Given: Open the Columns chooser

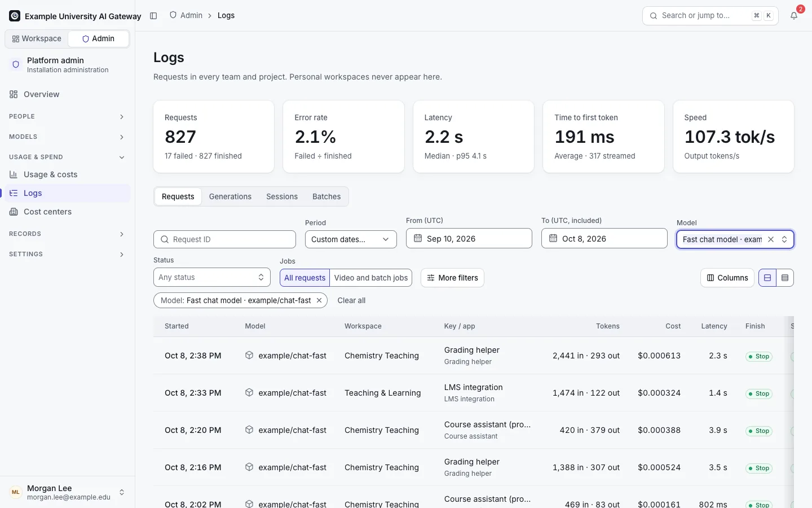Looking at the screenshot, I should (727, 278).
